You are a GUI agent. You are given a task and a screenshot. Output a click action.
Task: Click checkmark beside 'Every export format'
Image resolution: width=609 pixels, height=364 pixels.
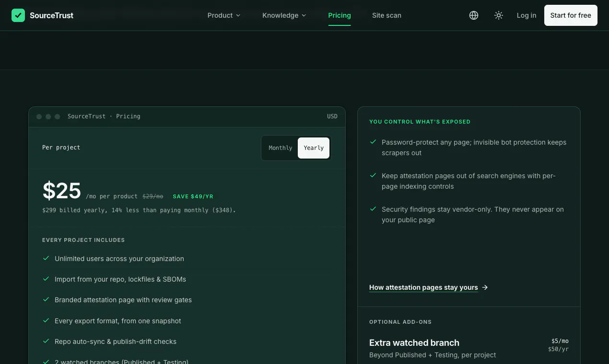tap(46, 320)
